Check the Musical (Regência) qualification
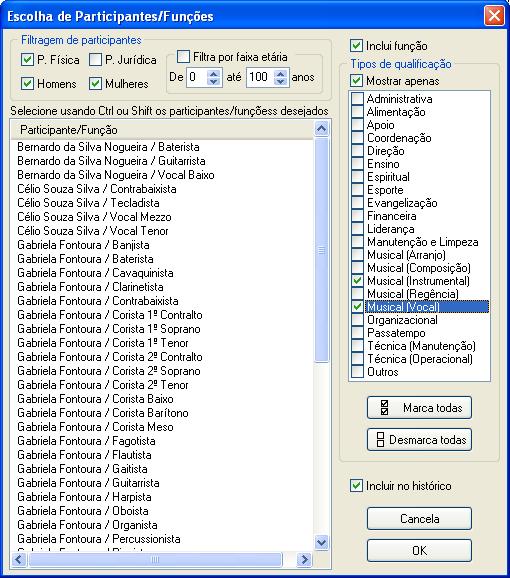 [x=357, y=294]
